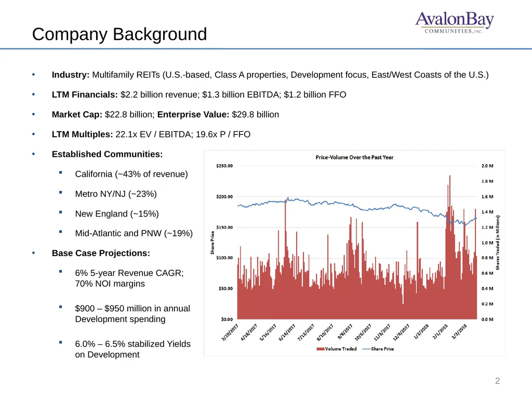Screen dimensions: 532x399
Task: Select the New England (~15%) item
Action: click(117, 214)
